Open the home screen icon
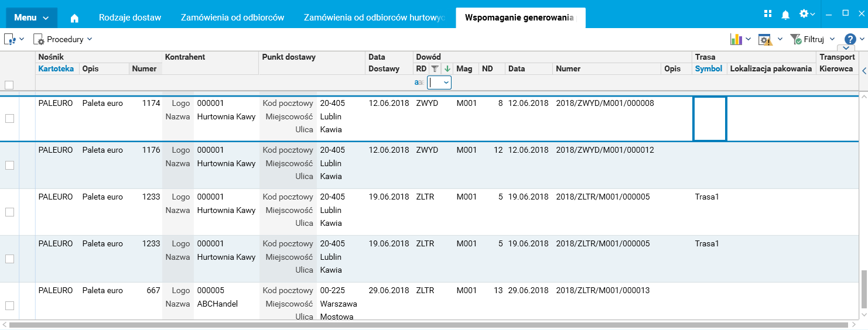868x330 pixels. [74, 18]
